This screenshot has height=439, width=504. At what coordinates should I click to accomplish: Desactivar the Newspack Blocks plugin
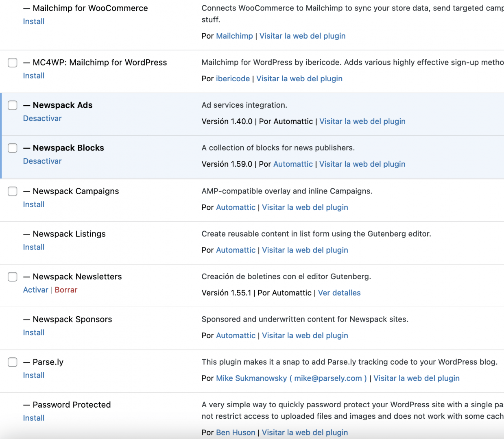(42, 161)
